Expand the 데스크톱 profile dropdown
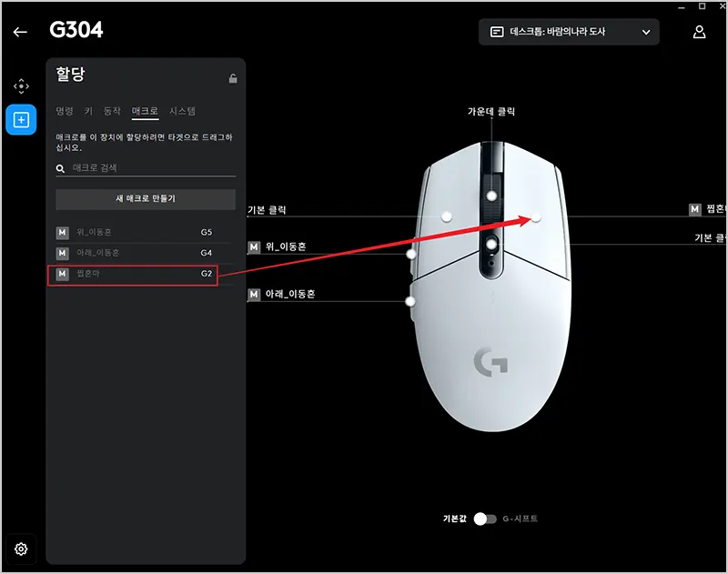 (569, 32)
